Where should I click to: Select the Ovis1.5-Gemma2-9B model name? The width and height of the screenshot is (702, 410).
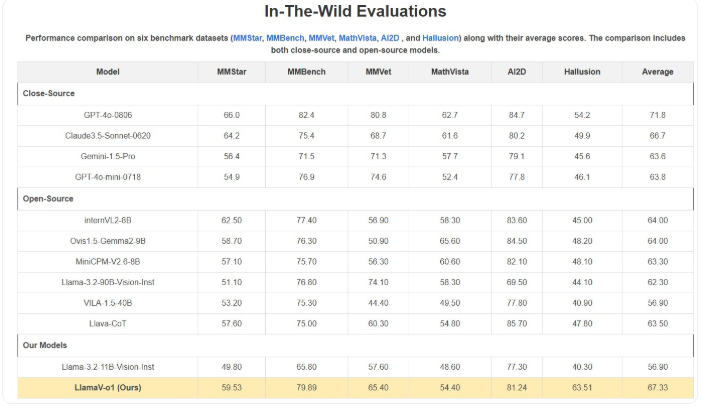(x=107, y=241)
